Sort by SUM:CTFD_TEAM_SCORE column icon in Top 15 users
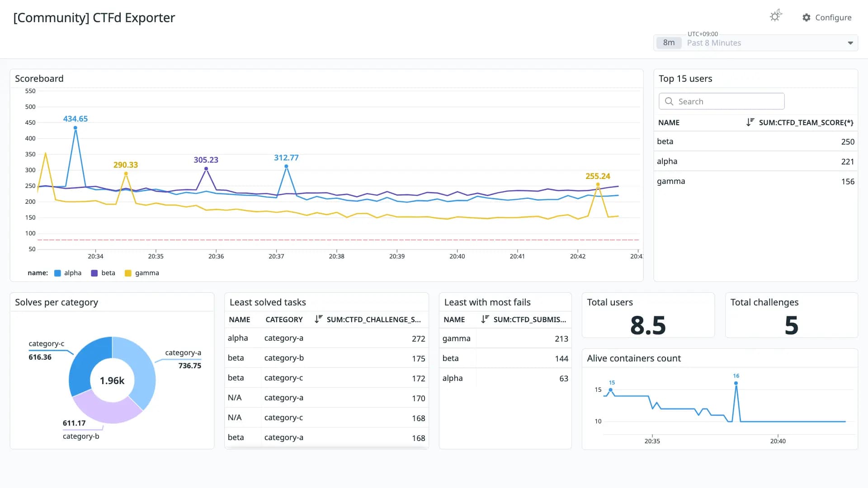 click(x=750, y=122)
